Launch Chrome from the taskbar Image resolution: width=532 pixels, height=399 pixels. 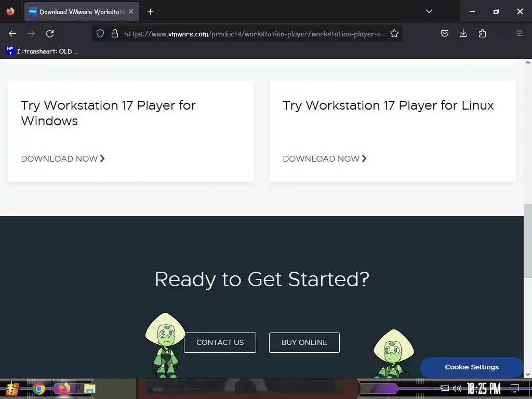click(39, 389)
